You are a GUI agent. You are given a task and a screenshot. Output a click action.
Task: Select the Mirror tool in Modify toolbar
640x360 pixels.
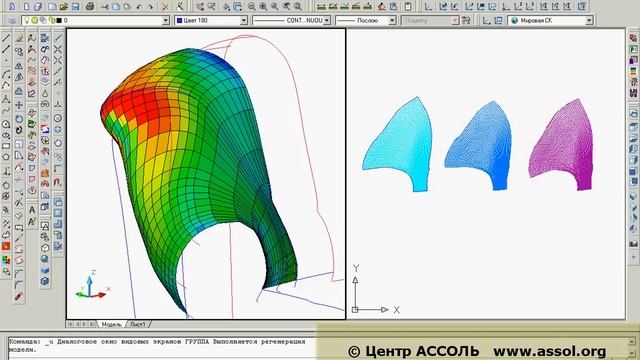click(x=19, y=65)
